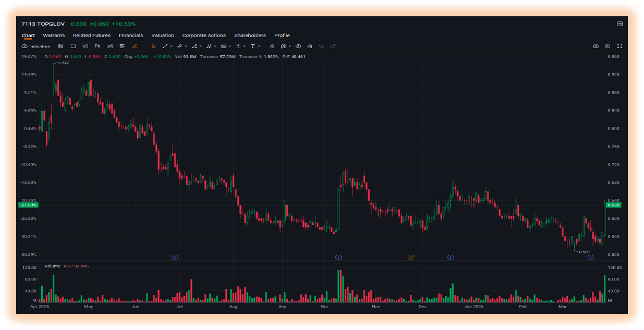Toggle drawings visibility eye icon
Image resolution: width=644 pixels, height=330 pixels.
tap(298, 46)
